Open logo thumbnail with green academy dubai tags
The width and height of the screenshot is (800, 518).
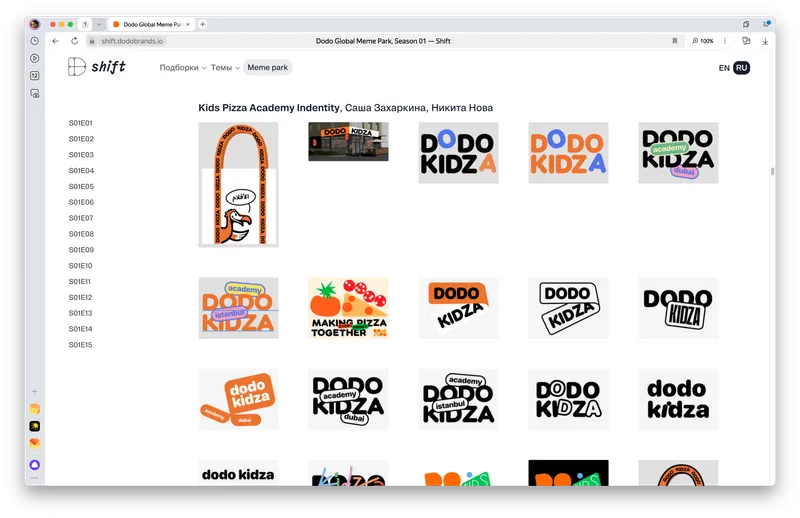point(678,153)
